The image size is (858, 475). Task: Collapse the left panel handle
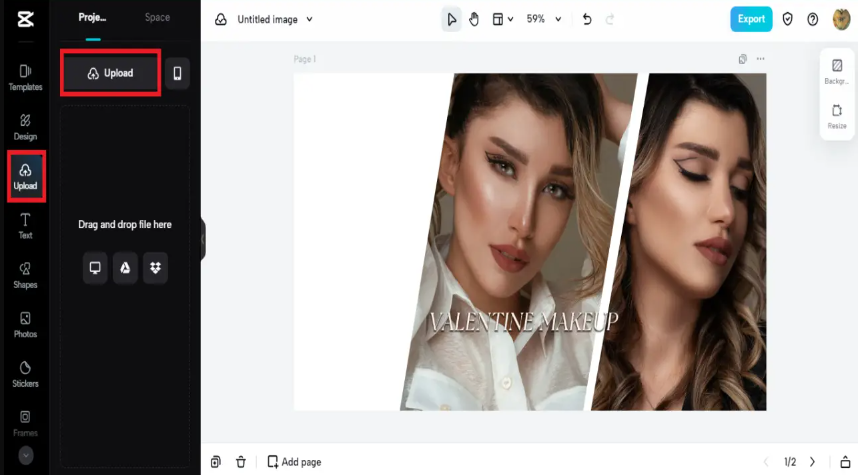pyautogui.click(x=203, y=239)
